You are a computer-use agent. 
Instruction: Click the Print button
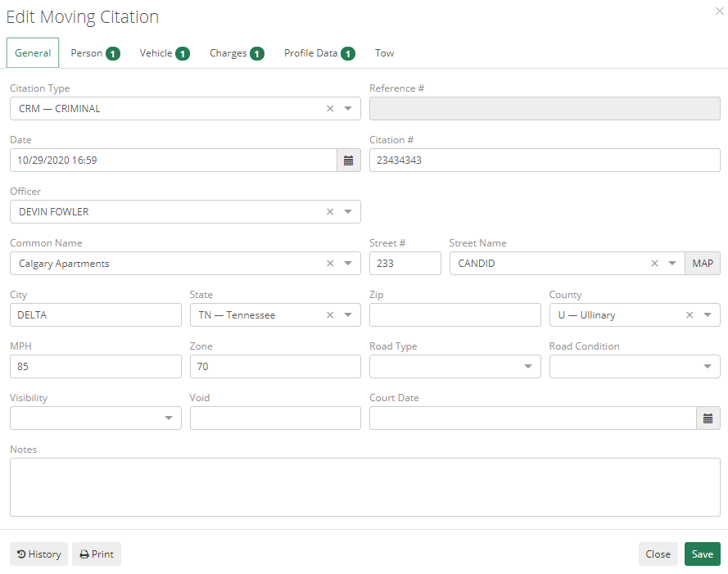click(97, 554)
